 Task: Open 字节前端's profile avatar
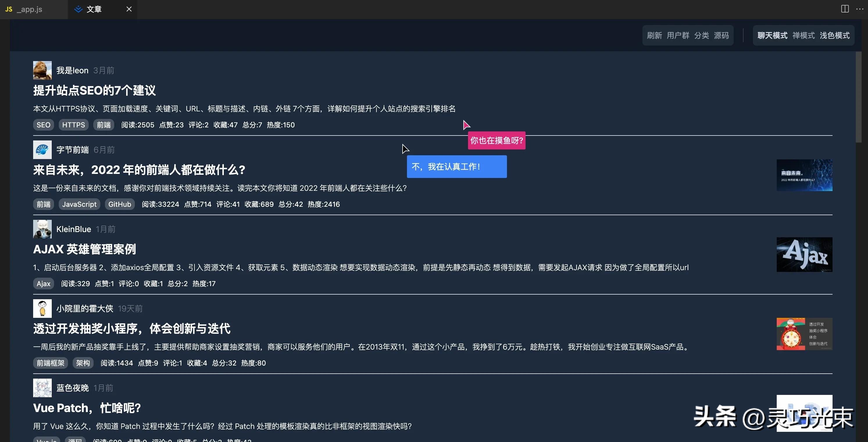[42, 149]
